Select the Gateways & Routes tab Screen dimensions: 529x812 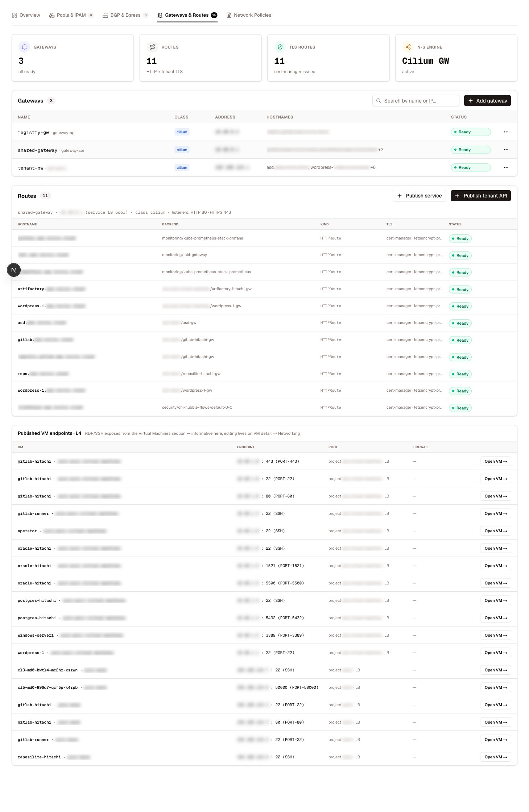tap(187, 15)
